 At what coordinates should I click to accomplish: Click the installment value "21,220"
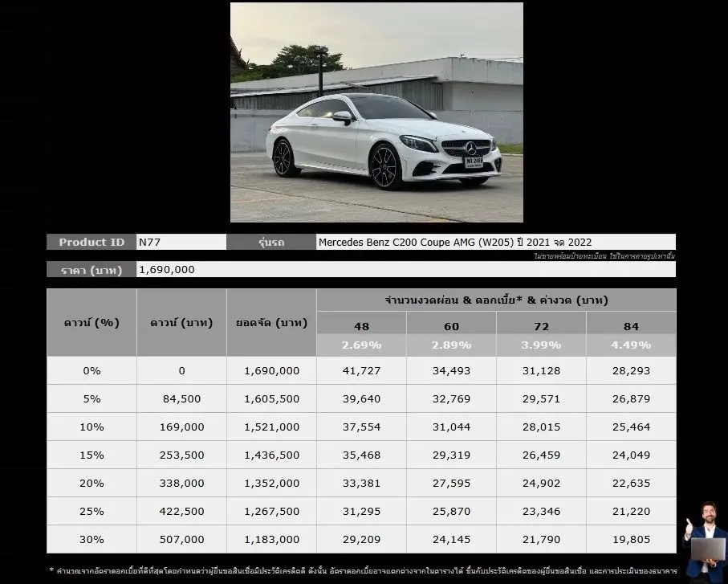pyautogui.click(x=631, y=511)
